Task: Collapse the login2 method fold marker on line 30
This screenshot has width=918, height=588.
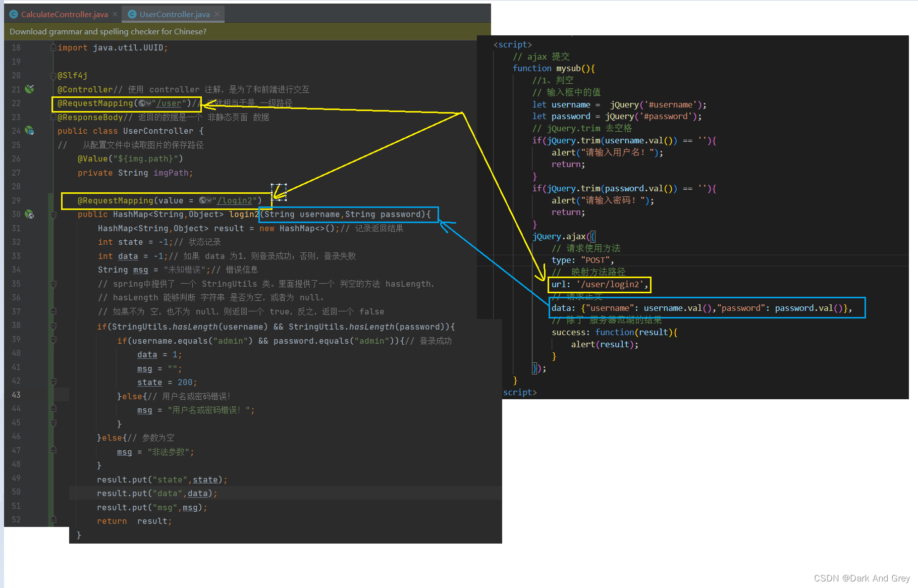Action: click(53, 215)
